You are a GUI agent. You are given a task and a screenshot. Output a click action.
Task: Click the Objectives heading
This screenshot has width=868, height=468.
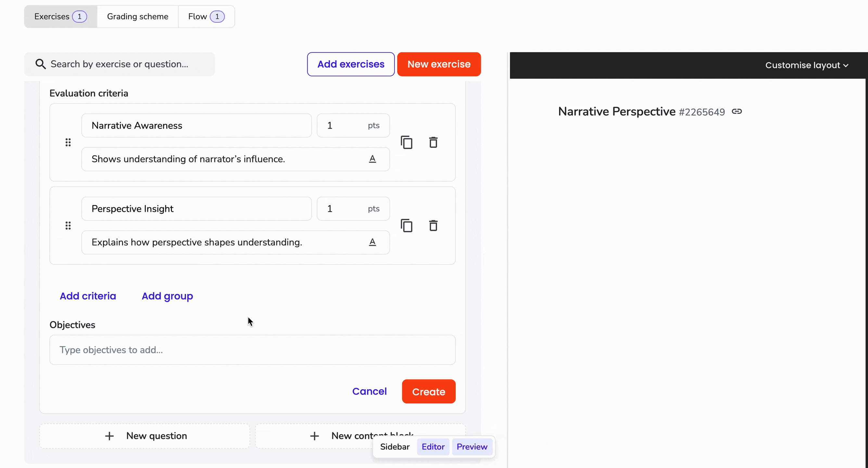[x=72, y=325]
